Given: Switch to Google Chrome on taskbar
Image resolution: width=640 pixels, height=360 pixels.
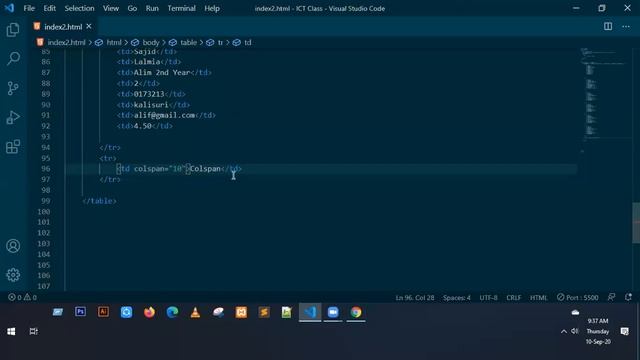Looking at the screenshot, I should click(356, 312).
